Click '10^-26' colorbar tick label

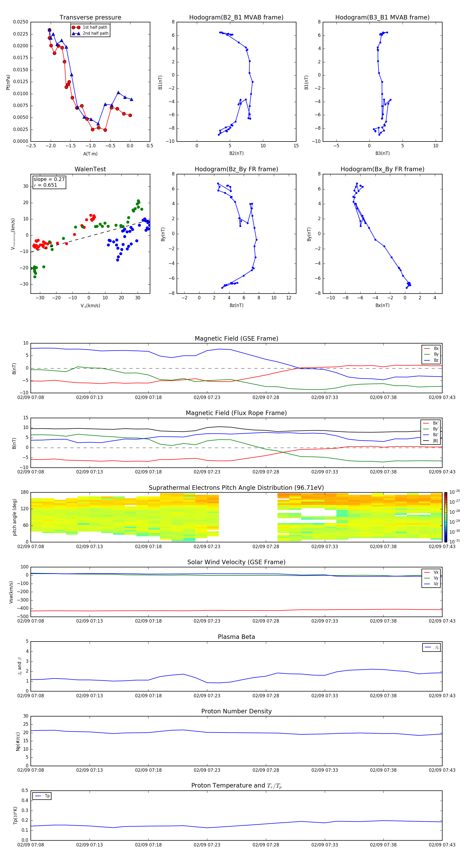(x=455, y=492)
